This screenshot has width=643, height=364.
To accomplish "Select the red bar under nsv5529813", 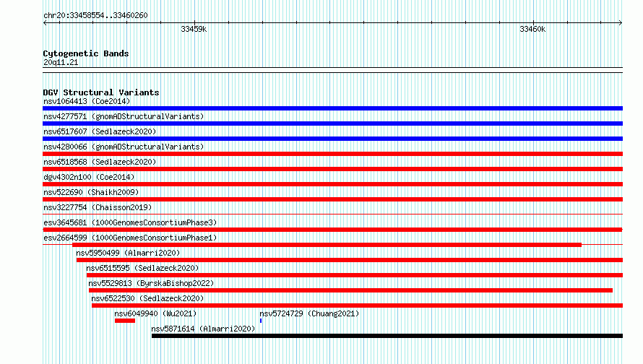I will [350, 290].
